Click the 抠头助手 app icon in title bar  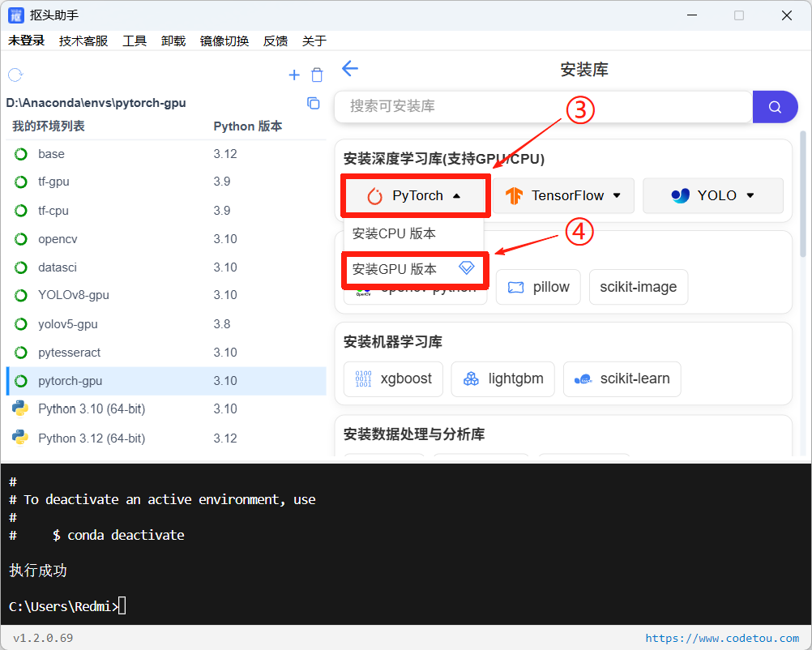point(16,15)
